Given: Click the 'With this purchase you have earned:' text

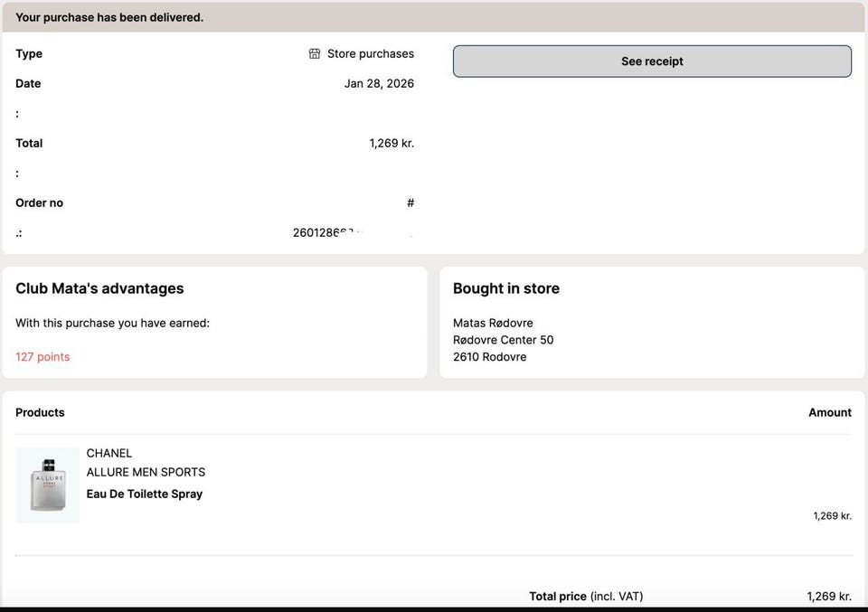Looking at the screenshot, I should pyautogui.click(x=112, y=323).
